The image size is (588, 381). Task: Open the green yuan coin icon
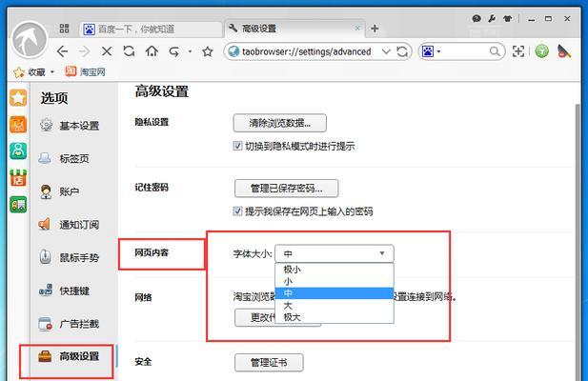coord(541,50)
